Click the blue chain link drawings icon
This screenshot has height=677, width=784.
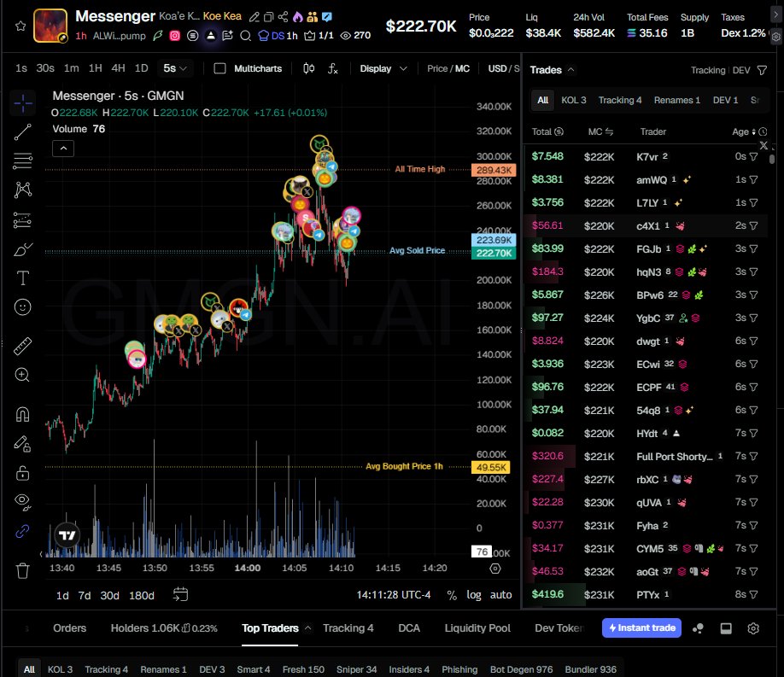click(x=22, y=531)
